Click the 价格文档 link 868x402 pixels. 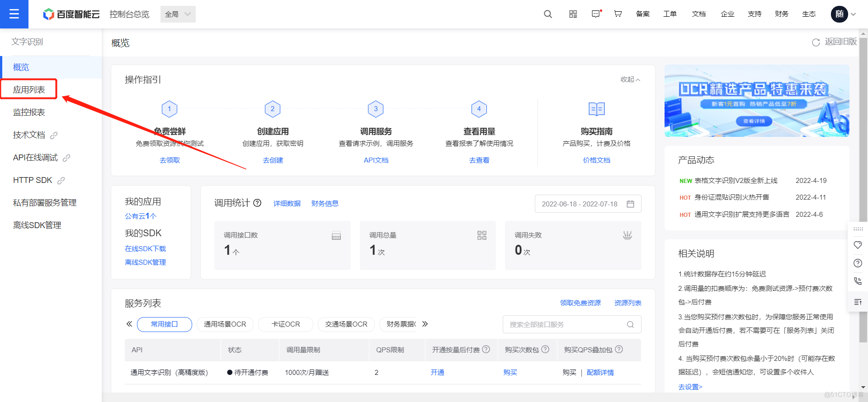tap(597, 160)
